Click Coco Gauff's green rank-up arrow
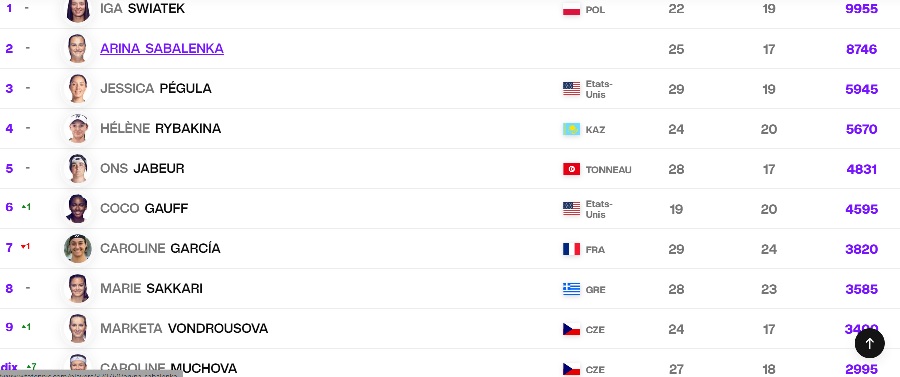Viewport: 900px width, 377px height. pos(24,207)
